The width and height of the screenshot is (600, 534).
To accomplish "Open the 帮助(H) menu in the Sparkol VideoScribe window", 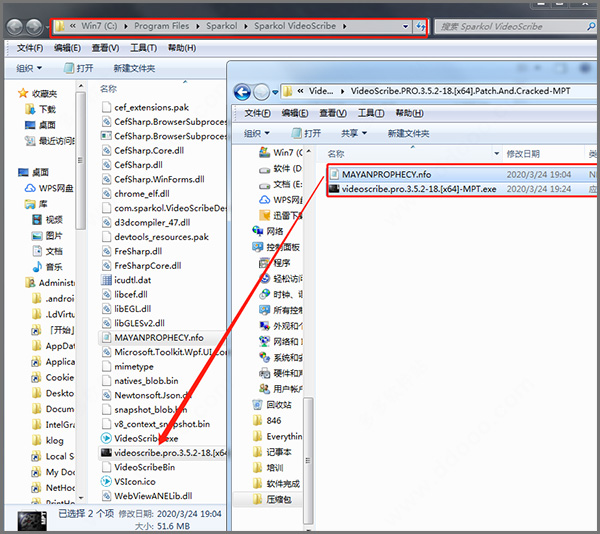I will [182, 48].
